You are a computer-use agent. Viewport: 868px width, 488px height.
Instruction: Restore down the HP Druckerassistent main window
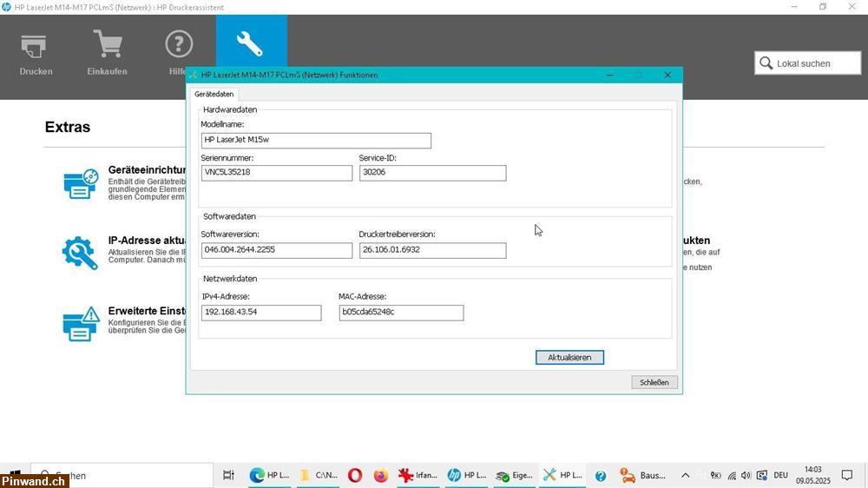point(823,7)
